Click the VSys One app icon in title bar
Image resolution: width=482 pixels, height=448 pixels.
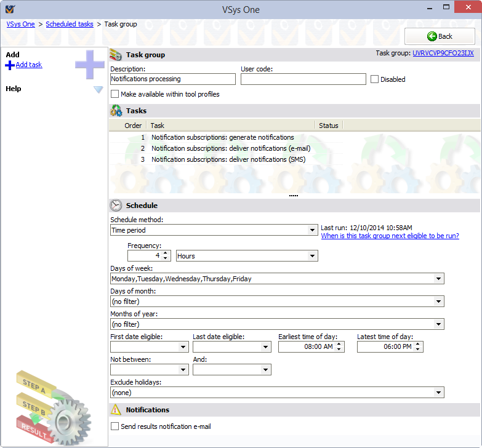[10, 9]
